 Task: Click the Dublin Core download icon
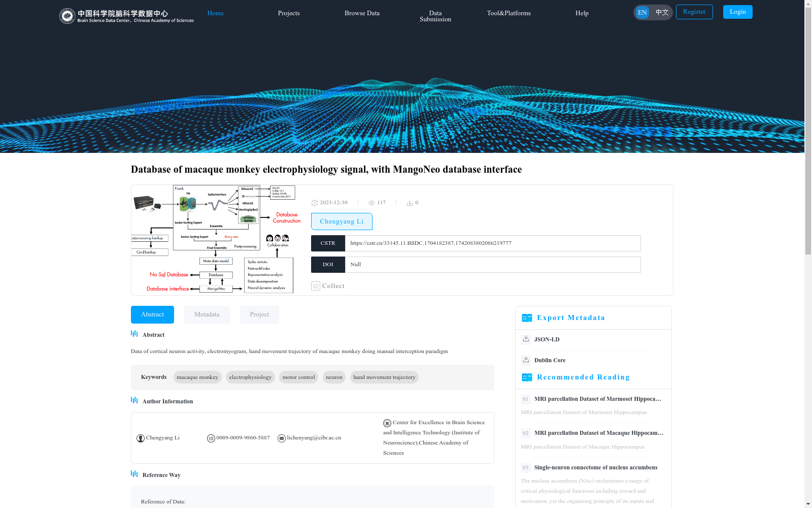pyautogui.click(x=526, y=360)
